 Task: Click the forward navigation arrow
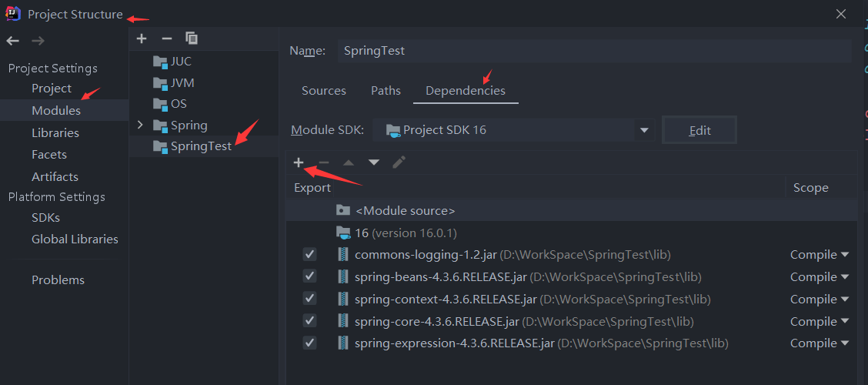click(x=38, y=41)
